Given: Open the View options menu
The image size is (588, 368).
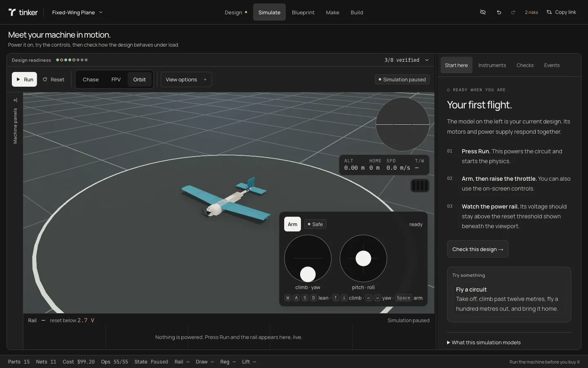Looking at the screenshot, I should (186, 79).
